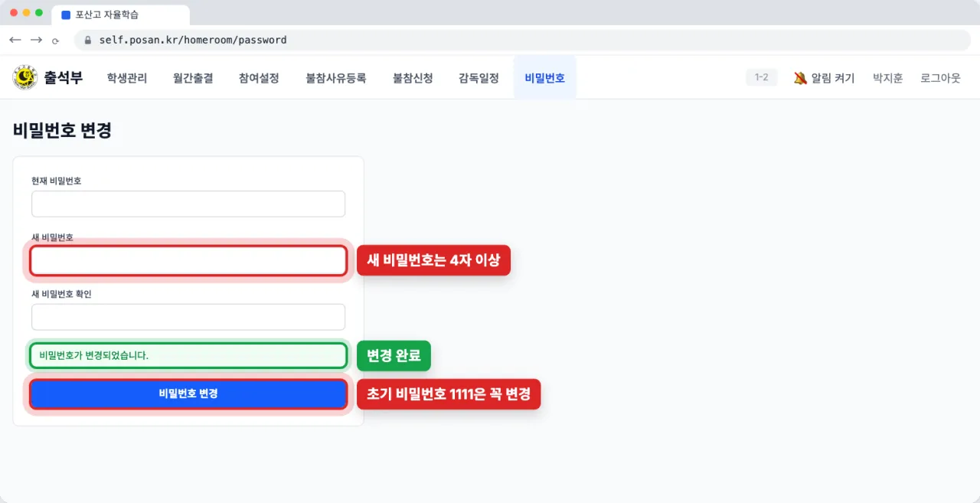This screenshot has height=503, width=980.
Task: Click the 비밀번호가 변경되었습니다 message
Action: click(x=188, y=355)
